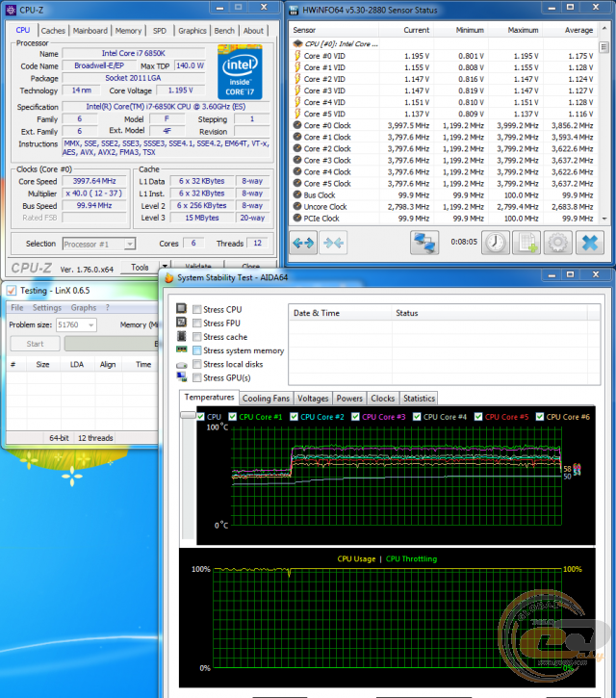Enable Stress GPU(s) checkbox
Viewport: 616px width, 698px height.
[x=196, y=378]
